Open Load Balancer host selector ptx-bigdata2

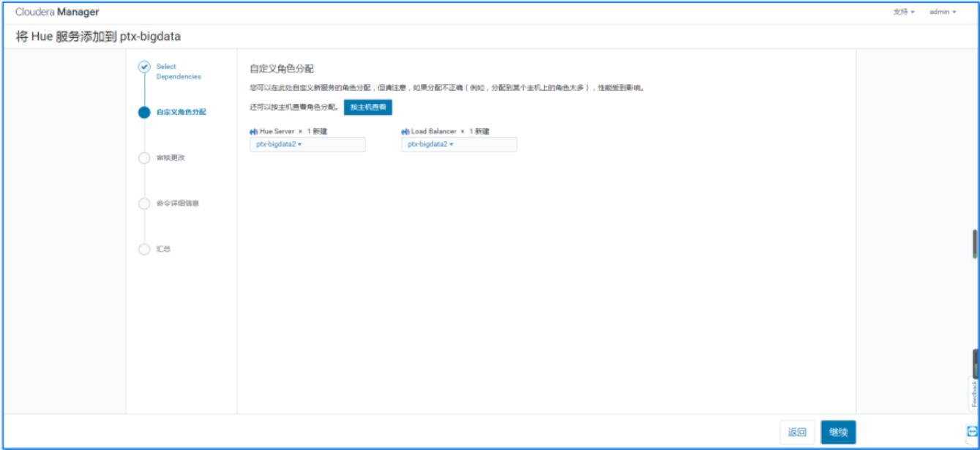(x=459, y=144)
